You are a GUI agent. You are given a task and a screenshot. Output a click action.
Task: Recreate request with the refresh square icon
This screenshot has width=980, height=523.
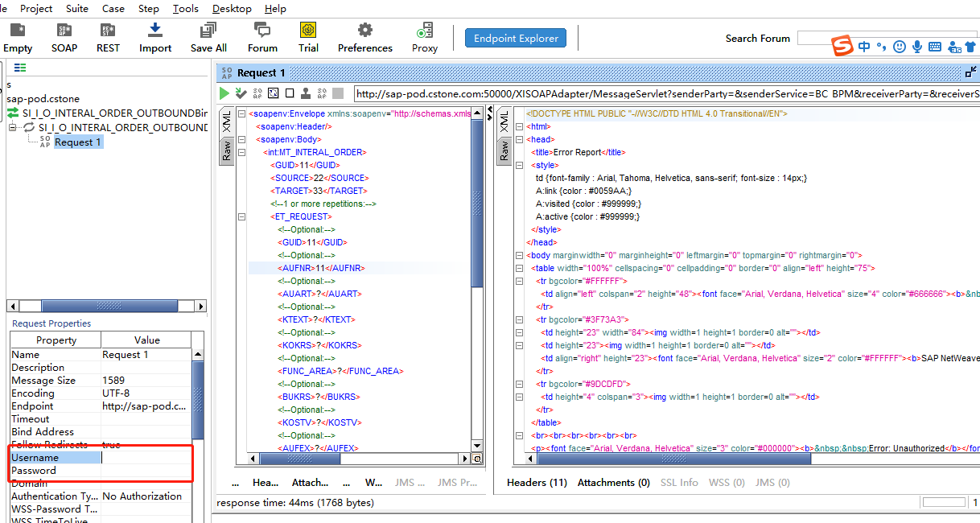pyautogui.click(x=274, y=93)
